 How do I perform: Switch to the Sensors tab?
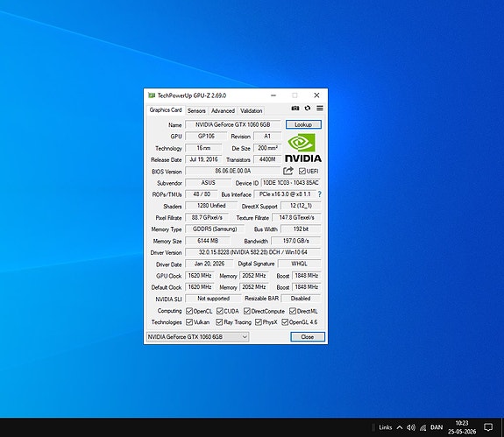pos(196,110)
